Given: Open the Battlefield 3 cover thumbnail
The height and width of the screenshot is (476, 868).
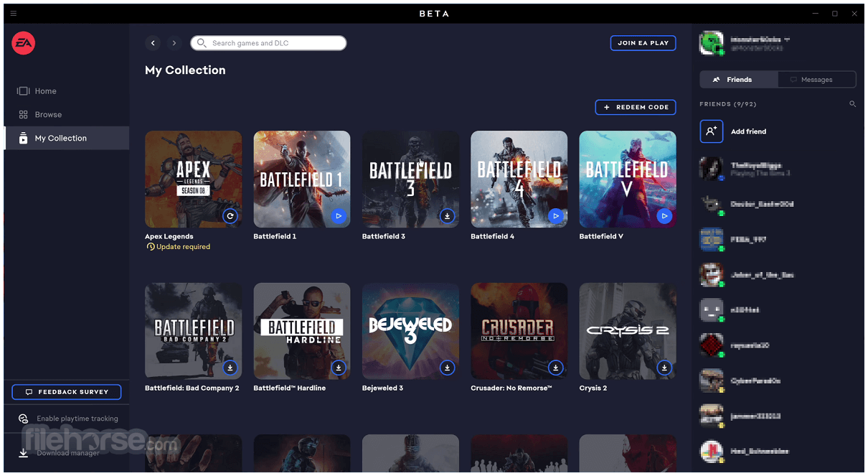Looking at the screenshot, I should (x=410, y=179).
